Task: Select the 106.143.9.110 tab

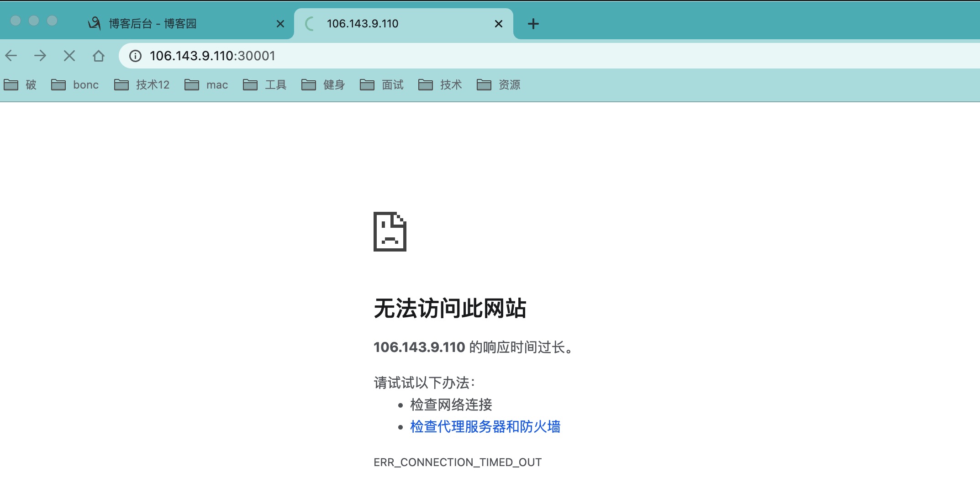Action: coord(363,24)
